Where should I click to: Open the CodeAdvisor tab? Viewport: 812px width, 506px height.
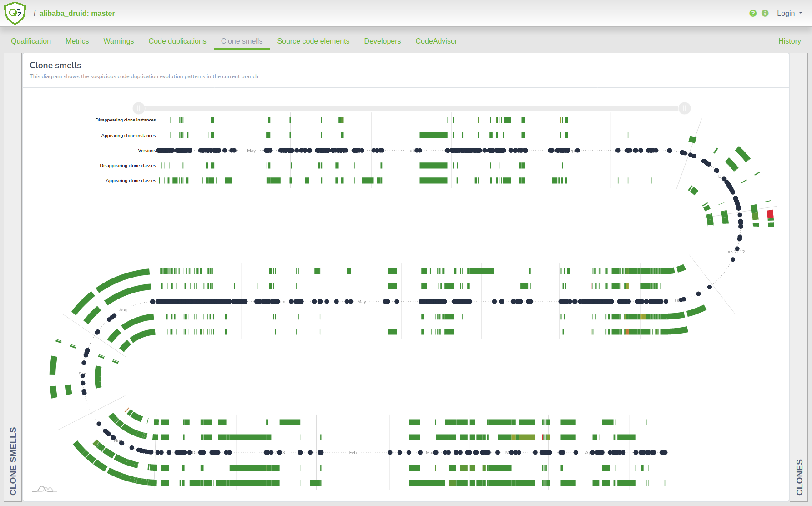[x=436, y=41]
